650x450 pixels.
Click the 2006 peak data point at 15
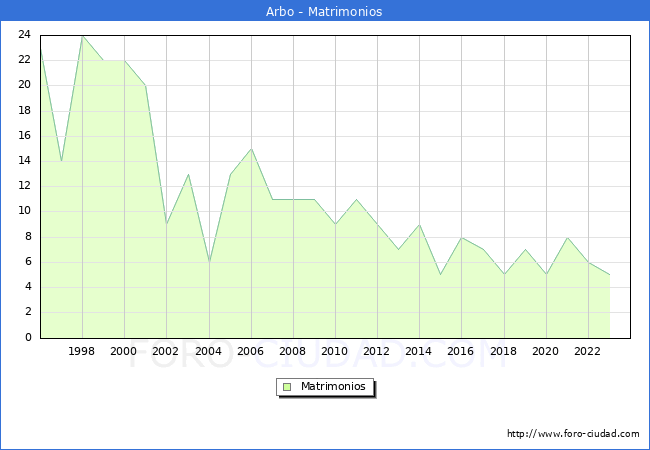click(x=251, y=149)
